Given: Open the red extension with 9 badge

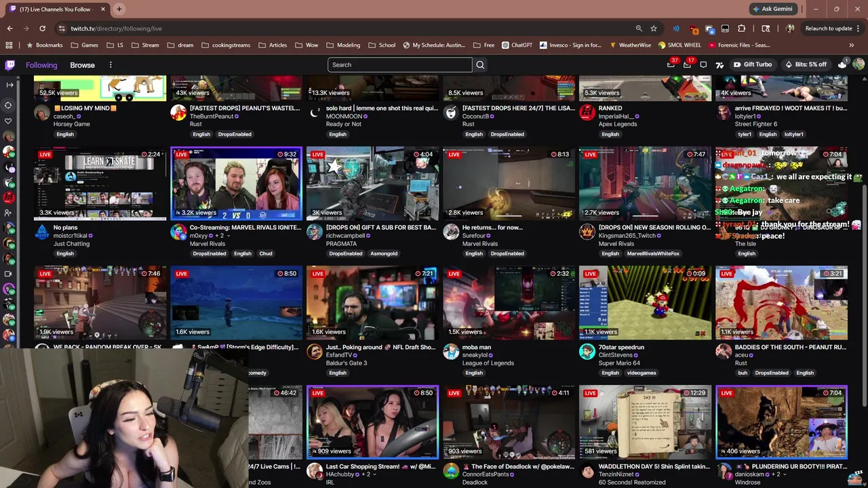Looking at the screenshot, I should pyautogui.click(x=693, y=28).
